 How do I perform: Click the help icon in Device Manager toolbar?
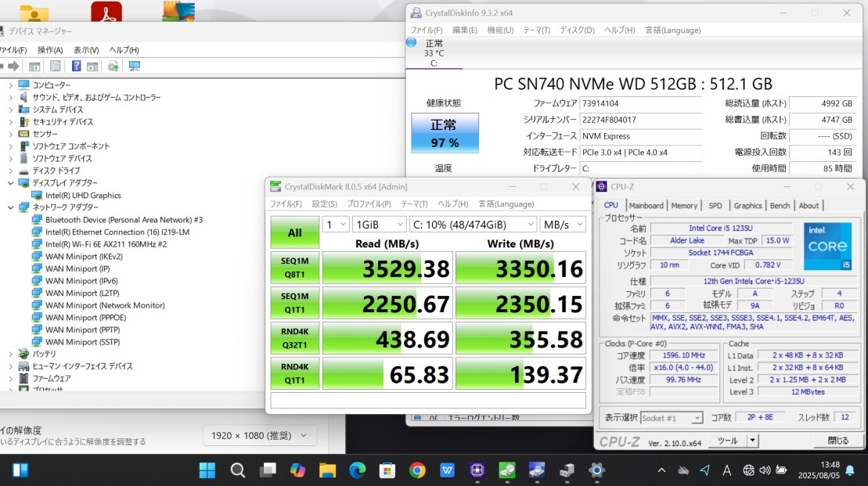77,67
